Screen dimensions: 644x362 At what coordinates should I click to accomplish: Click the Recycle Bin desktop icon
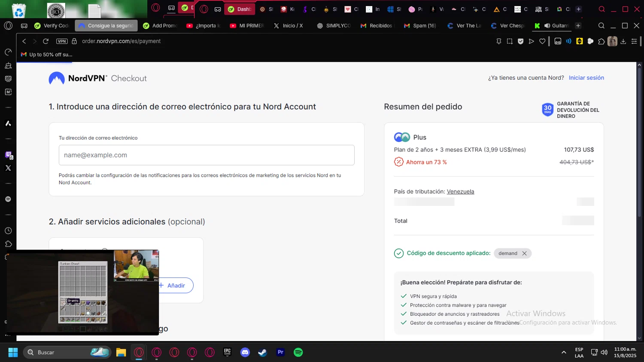[x=19, y=10]
